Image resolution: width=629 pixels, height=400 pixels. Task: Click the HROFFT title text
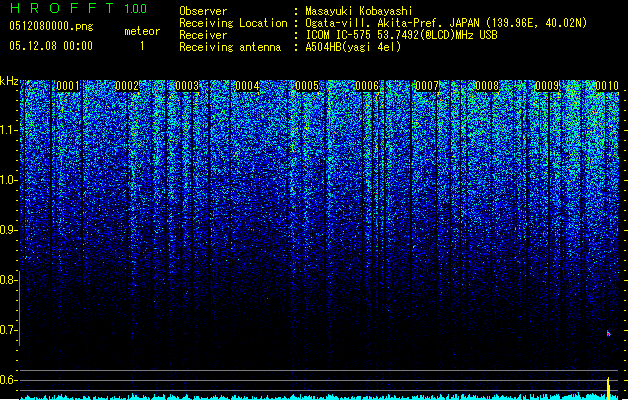62,8
